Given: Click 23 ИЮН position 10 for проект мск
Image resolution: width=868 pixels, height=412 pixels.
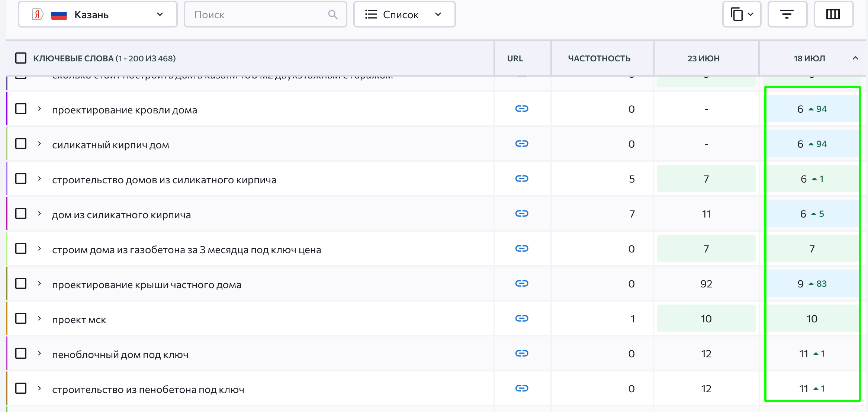Looking at the screenshot, I should [706, 319].
